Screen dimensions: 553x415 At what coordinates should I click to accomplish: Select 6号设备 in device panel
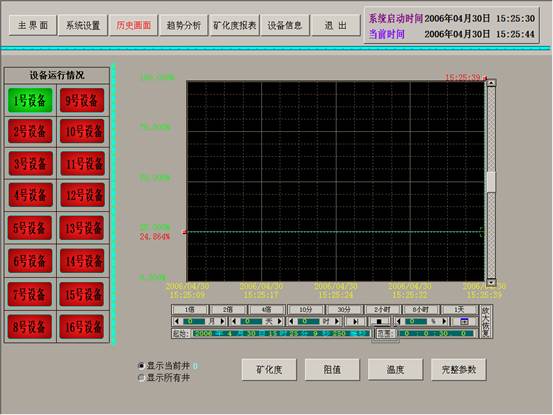click(x=30, y=261)
